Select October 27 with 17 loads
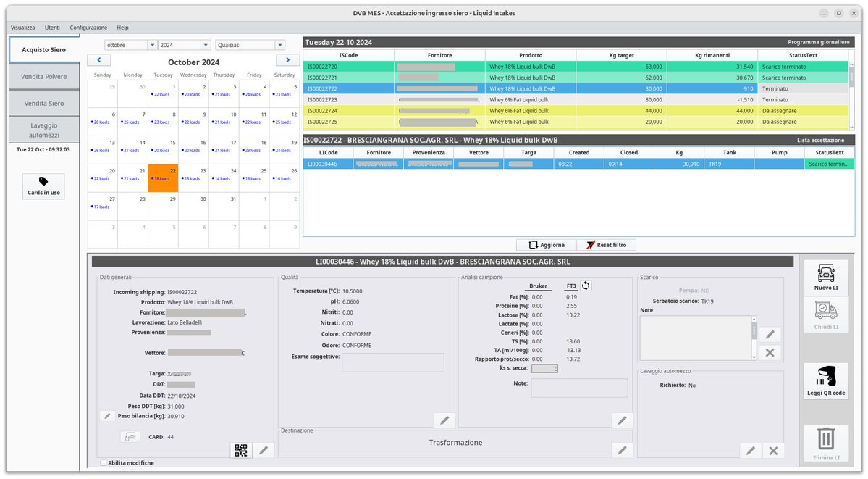 (102, 207)
